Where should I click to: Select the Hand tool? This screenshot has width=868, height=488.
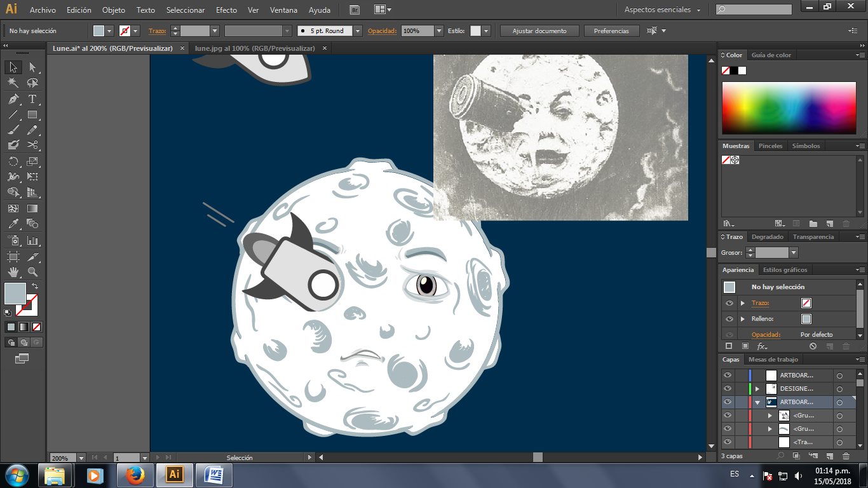tap(13, 272)
